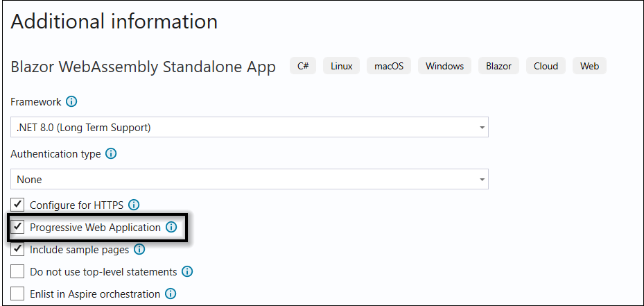Click the Include sample pages label text
Image resolution: width=644 pixels, height=306 pixels.
coord(79,250)
